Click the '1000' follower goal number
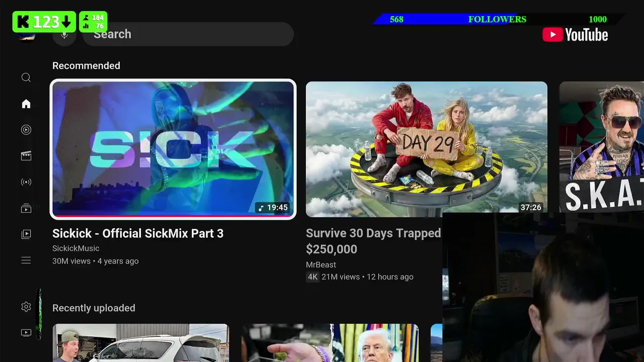Viewport: 644px width, 362px height. click(x=598, y=19)
